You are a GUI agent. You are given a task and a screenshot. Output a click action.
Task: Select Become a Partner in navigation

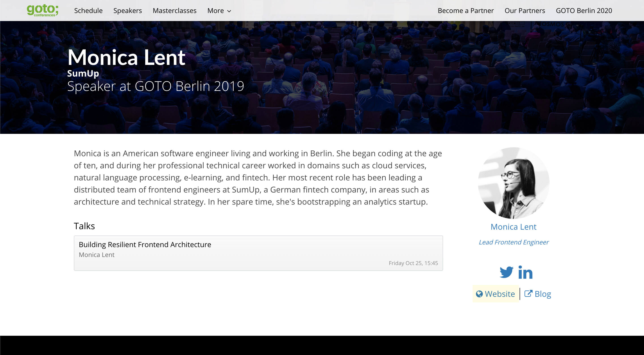(x=466, y=11)
